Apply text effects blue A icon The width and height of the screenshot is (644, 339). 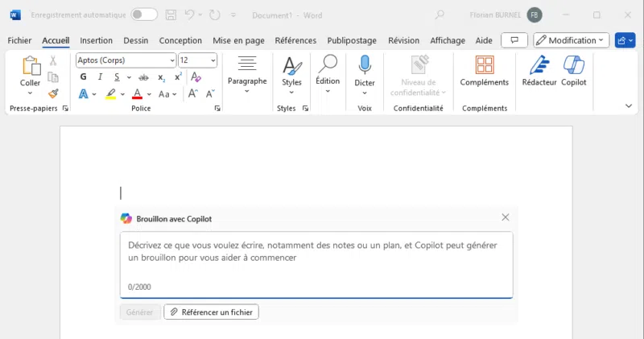click(84, 94)
